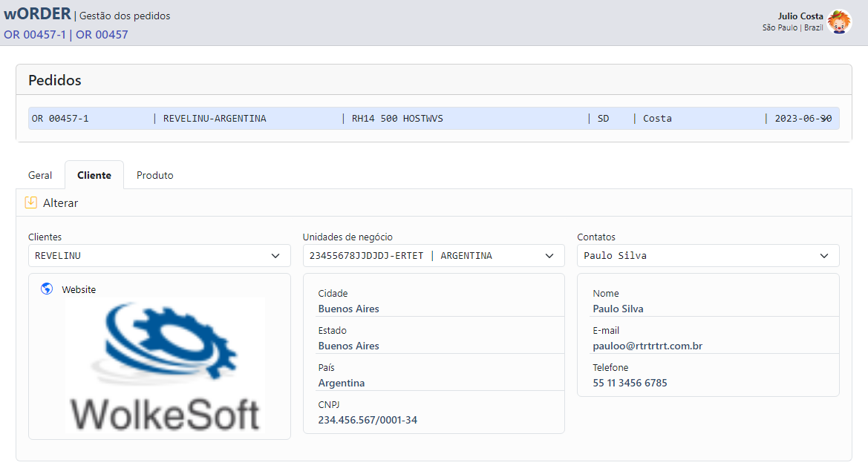Screen dimensions: 868x474
Task: Click the Gestão dos pedidos subtitle
Action: (125, 16)
